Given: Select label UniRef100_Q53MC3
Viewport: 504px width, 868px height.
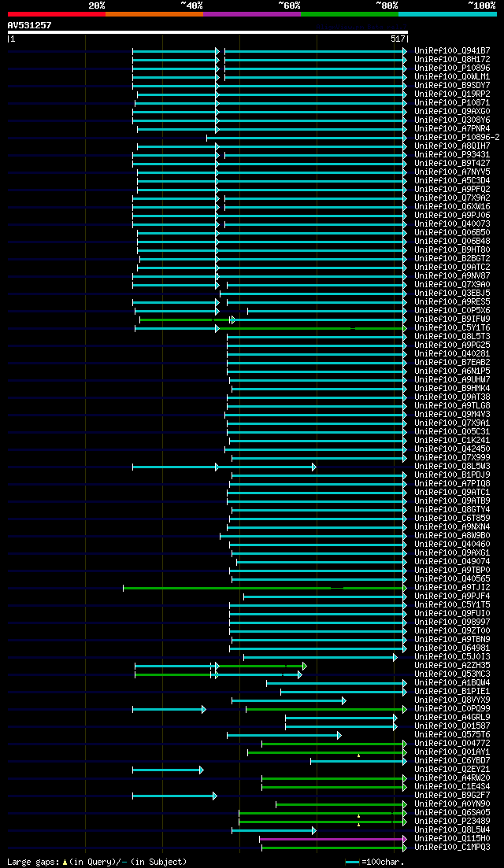Looking at the screenshot, I should pyautogui.click(x=453, y=674).
